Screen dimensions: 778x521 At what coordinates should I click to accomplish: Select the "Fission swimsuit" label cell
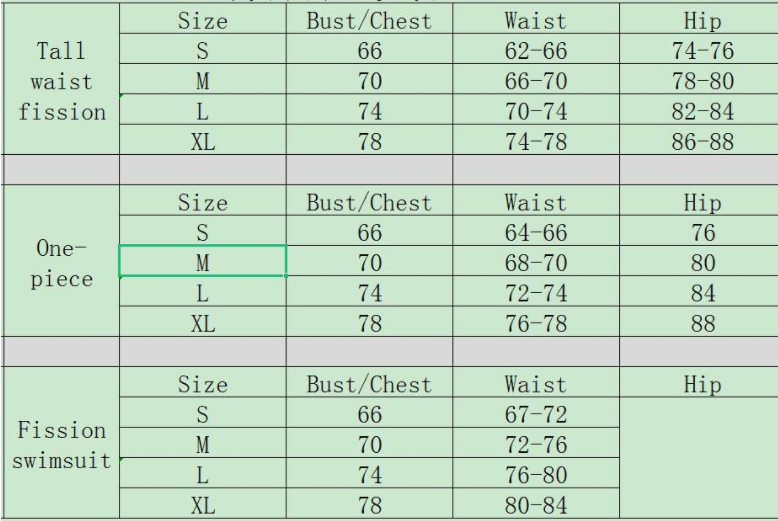click(60, 447)
